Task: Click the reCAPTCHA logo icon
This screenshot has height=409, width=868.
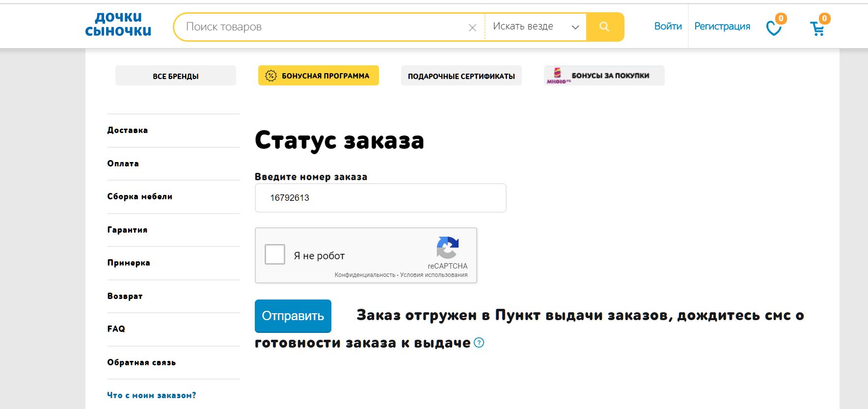Action: (x=447, y=247)
